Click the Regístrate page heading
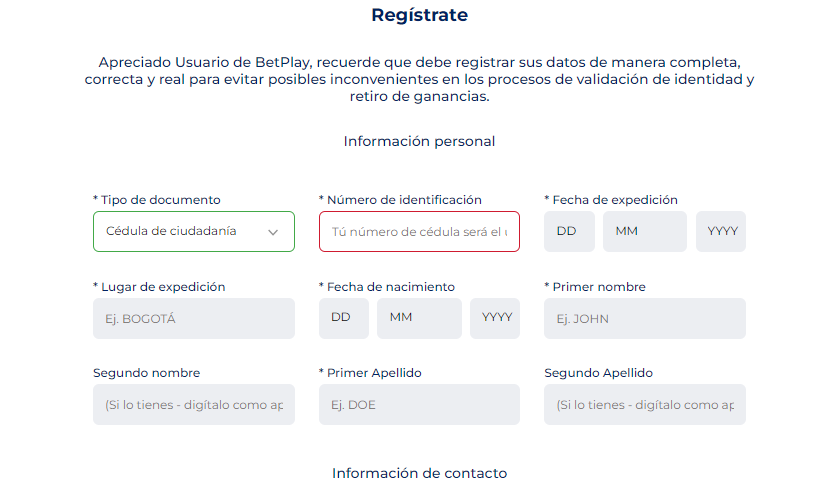The image size is (824, 499). (x=419, y=15)
